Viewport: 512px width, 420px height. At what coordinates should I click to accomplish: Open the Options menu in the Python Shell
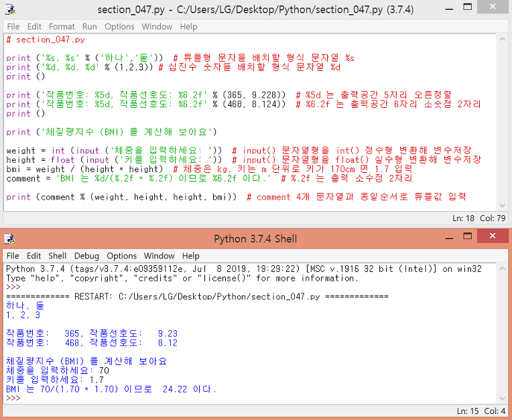pos(121,255)
